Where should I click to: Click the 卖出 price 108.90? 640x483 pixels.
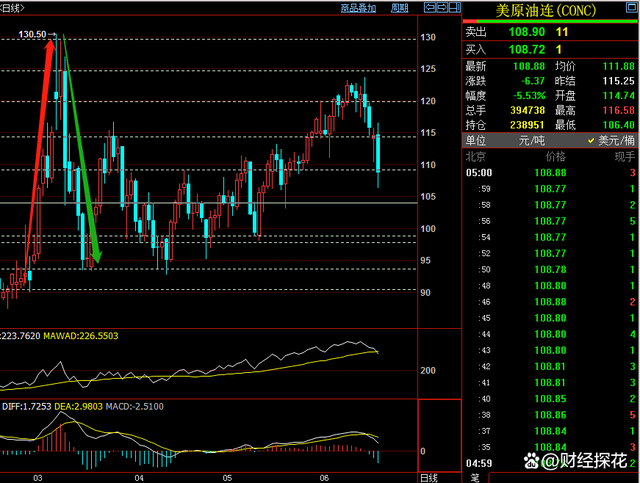click(x=527, y=32)
